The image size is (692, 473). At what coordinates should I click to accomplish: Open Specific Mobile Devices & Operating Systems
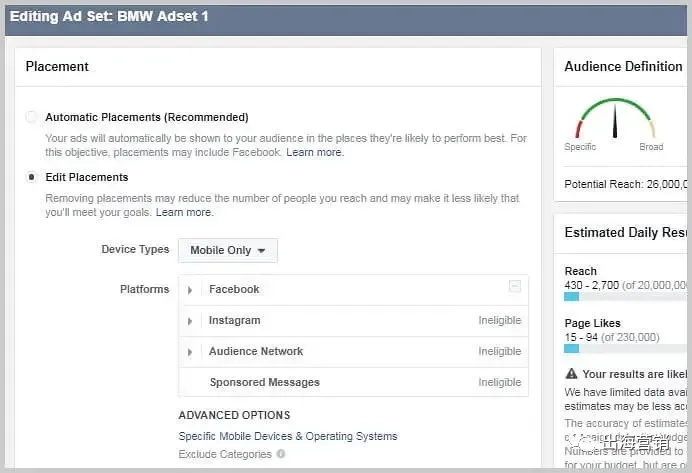[x=288, y=436]
